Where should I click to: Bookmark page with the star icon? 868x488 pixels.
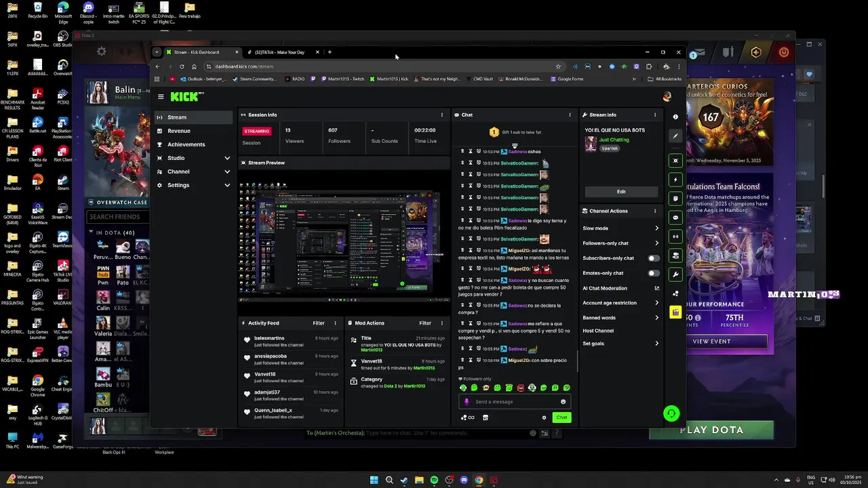coord(558,66)
